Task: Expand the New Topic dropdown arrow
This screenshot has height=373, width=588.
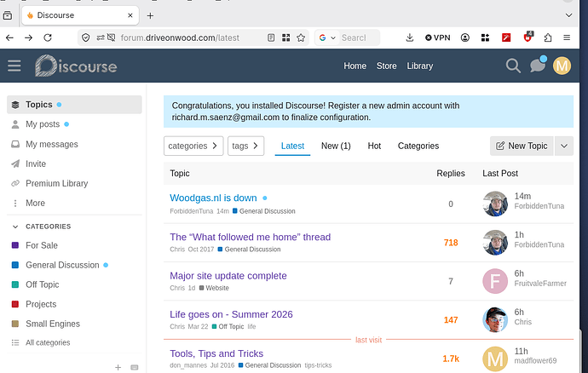Action: pos(564,146)
